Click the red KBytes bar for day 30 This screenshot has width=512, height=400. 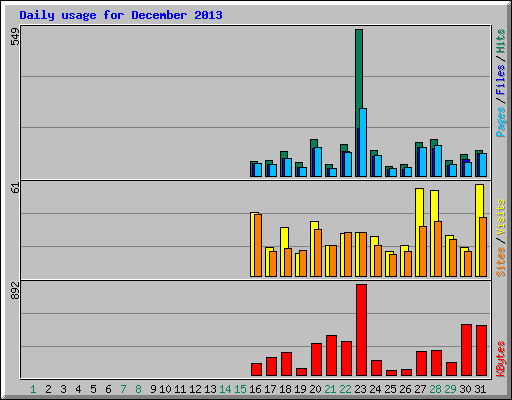pyautogui.click(x=466, y=350)
